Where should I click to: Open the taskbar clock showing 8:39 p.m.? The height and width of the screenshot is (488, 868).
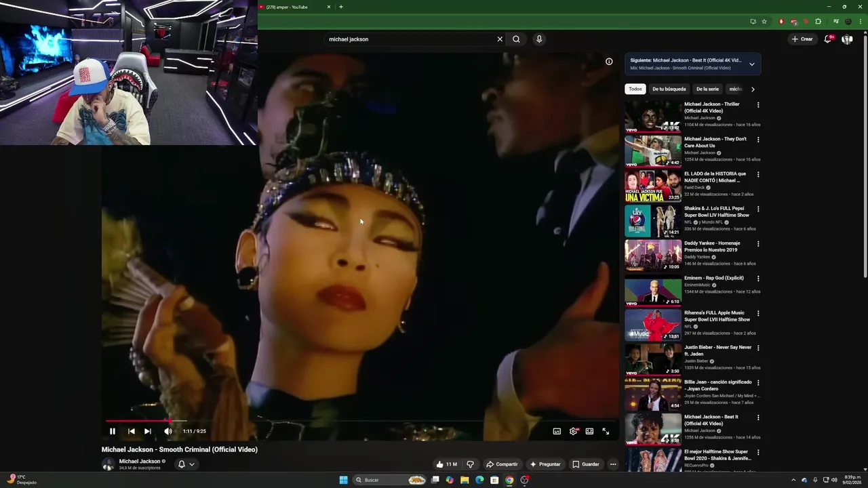pyautogui.click(x=852, y=480)
